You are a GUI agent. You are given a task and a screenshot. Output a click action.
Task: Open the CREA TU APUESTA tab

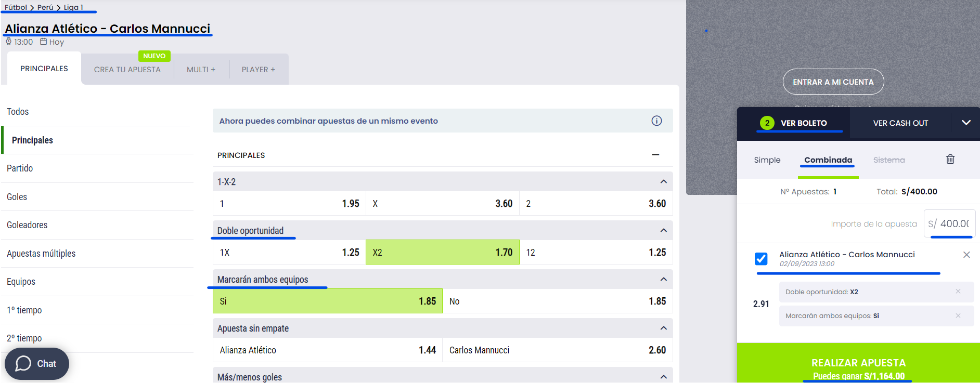127,70
